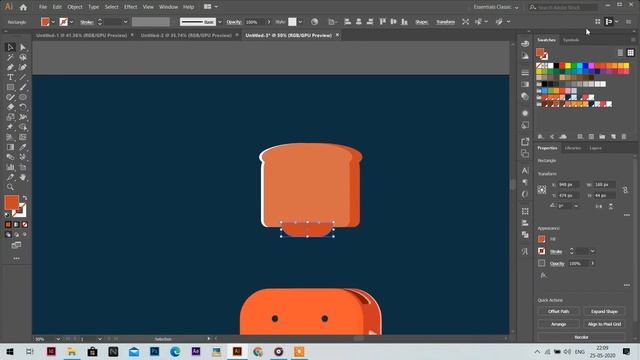This screenshot has width=640, height=360.
Task: Change the screen mode at toolbar bottom
Action: point(16,245)
